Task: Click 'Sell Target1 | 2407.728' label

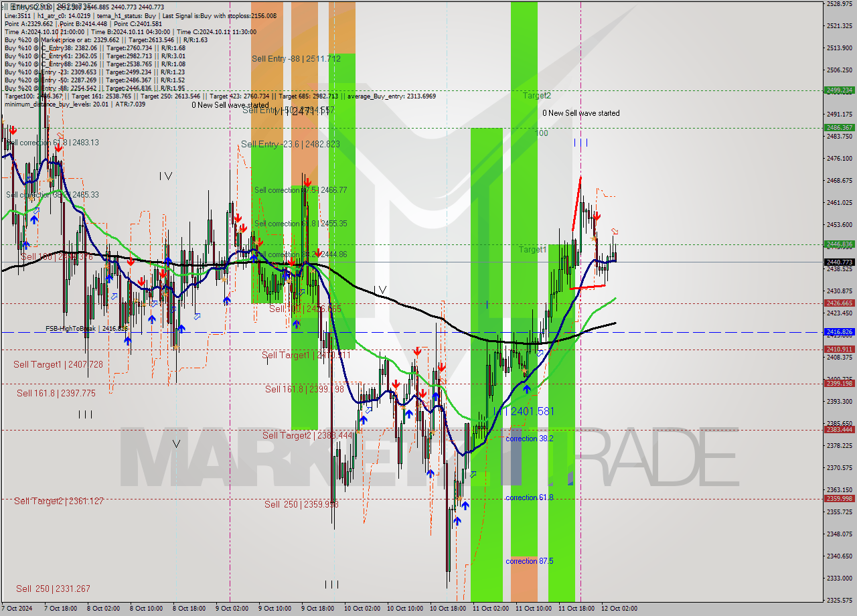Action: 58,364
